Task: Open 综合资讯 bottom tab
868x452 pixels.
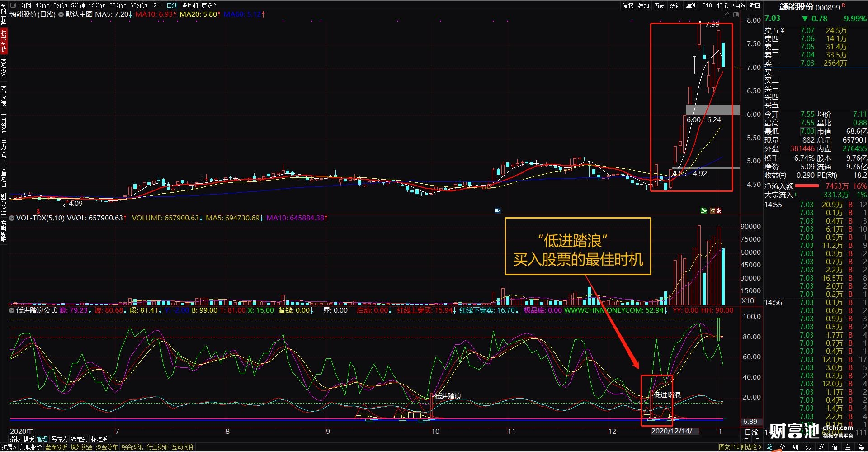Action: pos(132,447)
